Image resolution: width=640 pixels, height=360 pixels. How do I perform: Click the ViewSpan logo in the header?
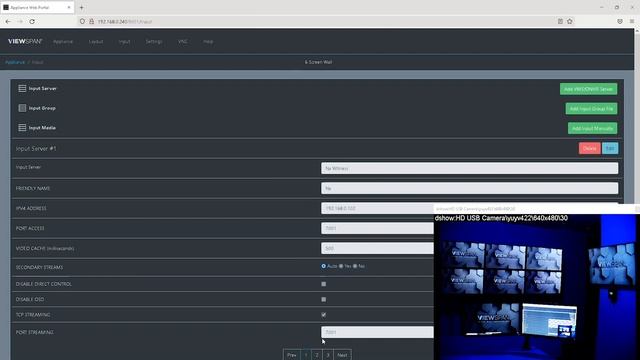[25, 41]
